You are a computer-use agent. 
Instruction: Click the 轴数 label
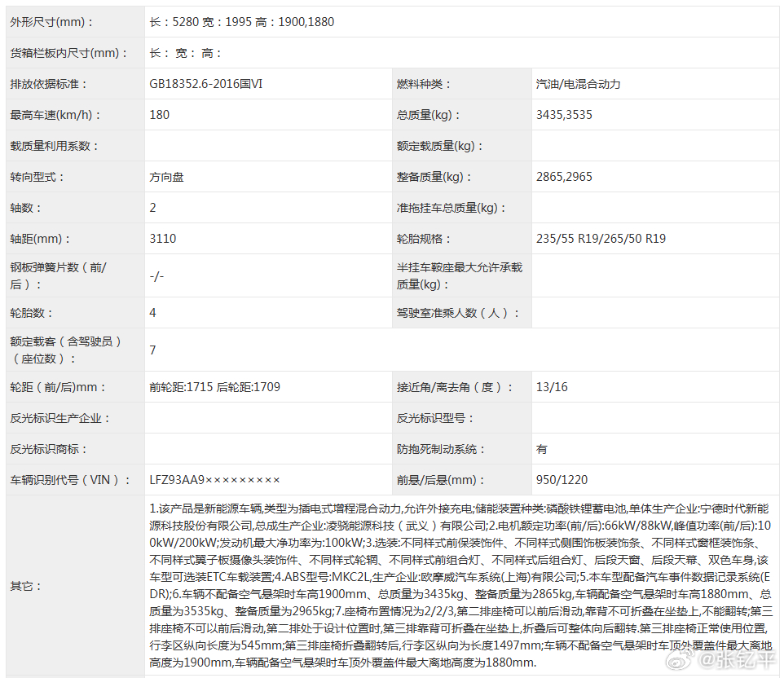25,208
